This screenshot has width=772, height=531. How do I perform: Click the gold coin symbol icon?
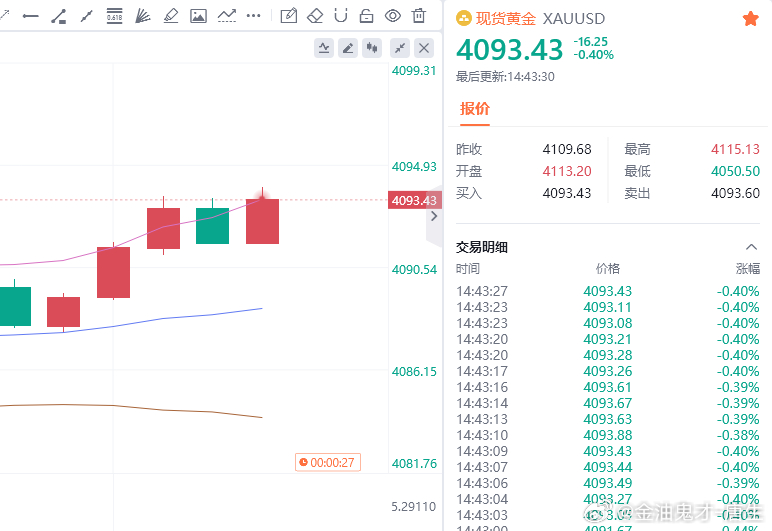point(464,19)
